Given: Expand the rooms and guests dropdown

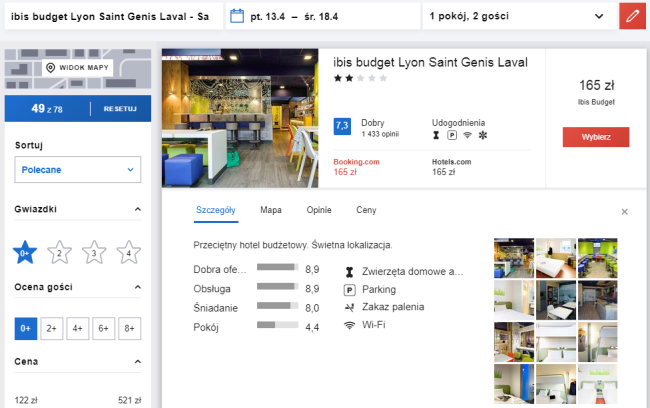Looking at the screenshot, I should pyautogui.click(x=516, y=16).
